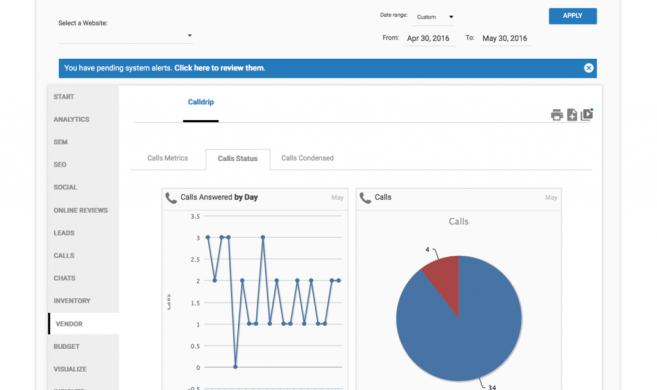657x390 pixels.
Task: Select the Calldrip vendor tab
Action: (x=201, y=102)
